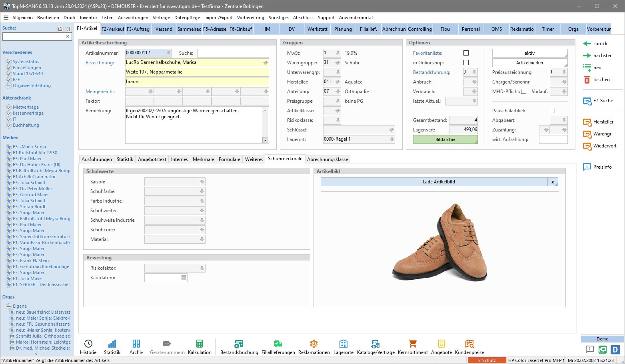This screenshot has height=364, width=625.
Task: Open Hersteller lookup icon
Action: pos(587,122)
